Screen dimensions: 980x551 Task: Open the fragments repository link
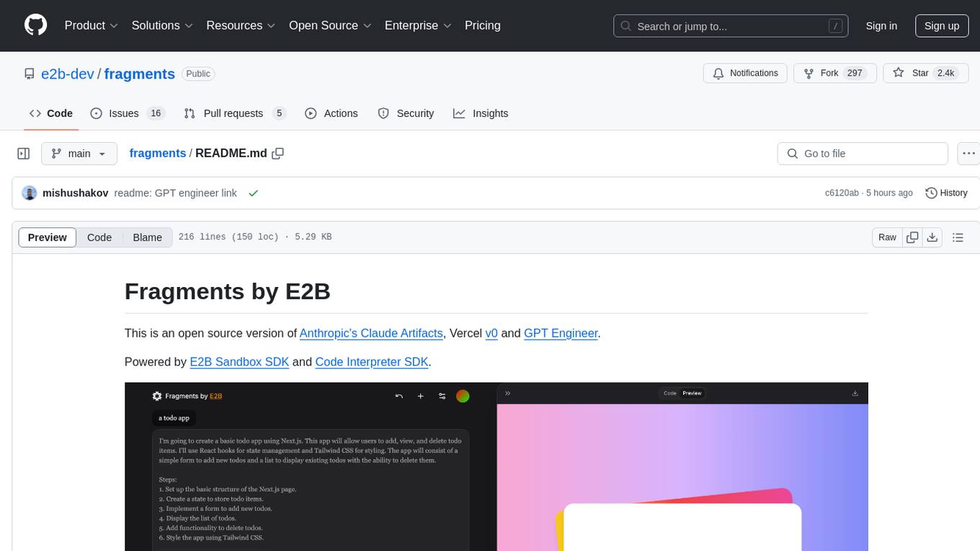tap(140, 74)
